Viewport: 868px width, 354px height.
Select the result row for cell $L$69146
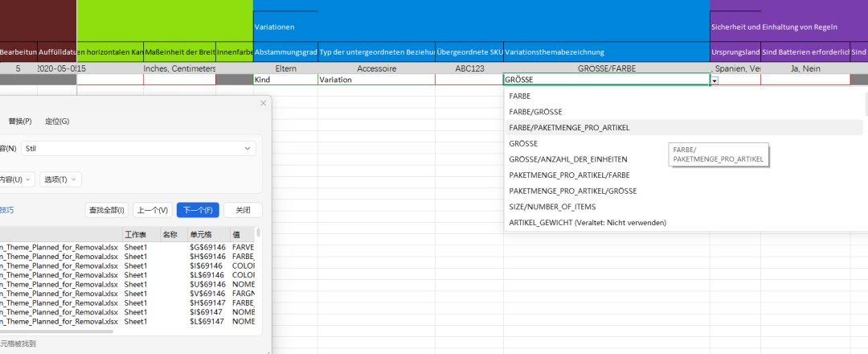(x=127, y=275)
